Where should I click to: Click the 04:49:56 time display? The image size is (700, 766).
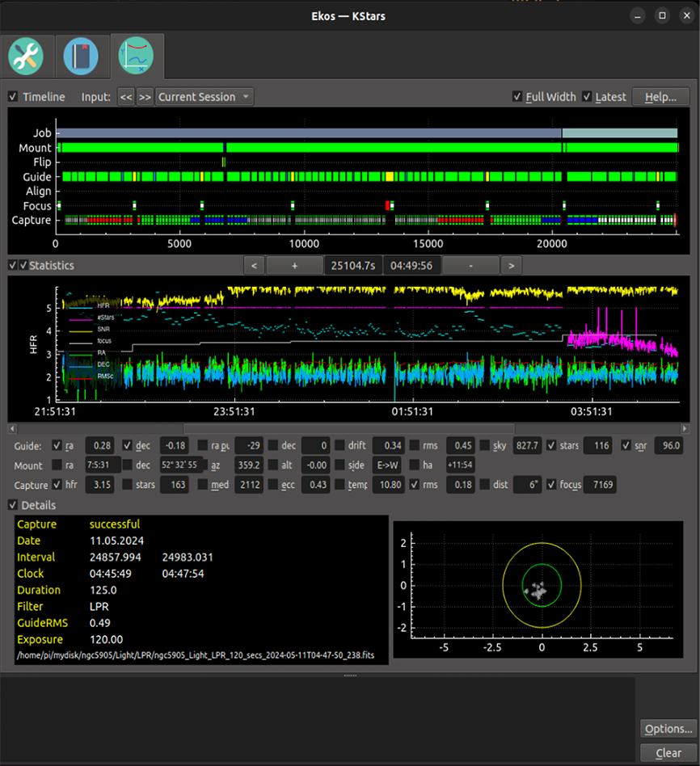(412, 265)
